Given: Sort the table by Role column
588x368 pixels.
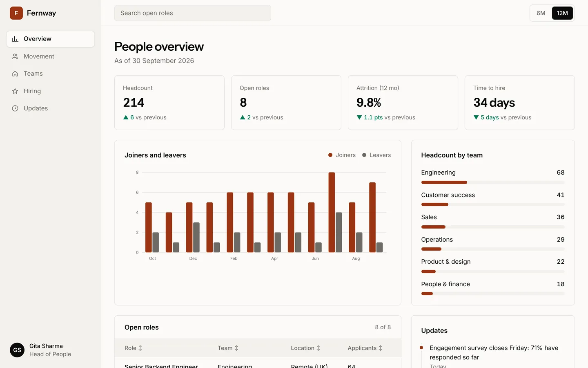Looking at the screenshot, I should pos(133,348).
